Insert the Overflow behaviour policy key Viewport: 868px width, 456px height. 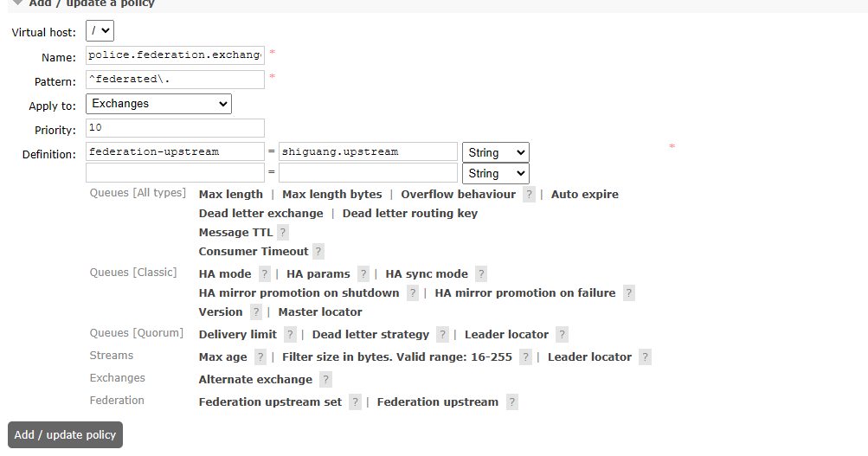[459, 194]
